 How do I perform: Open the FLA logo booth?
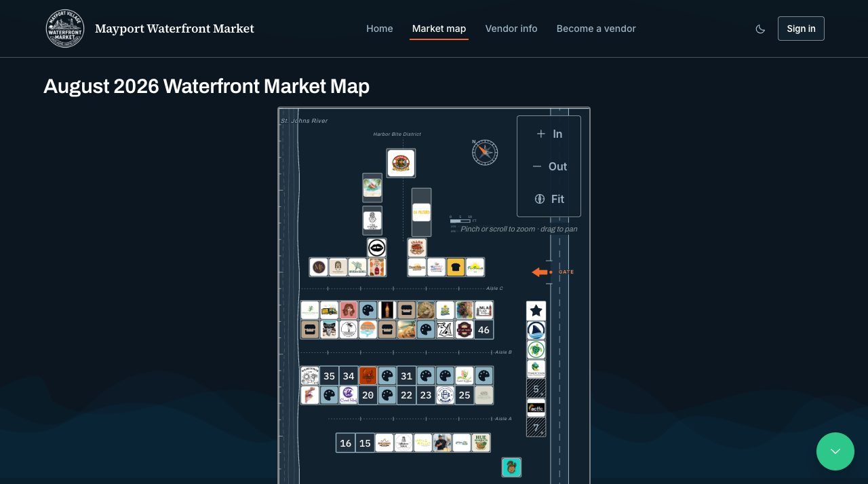click(x=445, y=330)
